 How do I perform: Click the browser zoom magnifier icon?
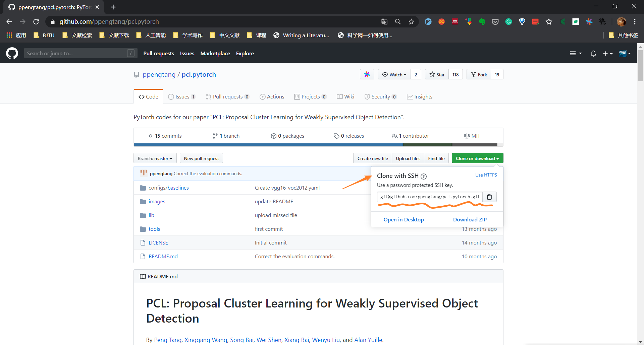398,22
